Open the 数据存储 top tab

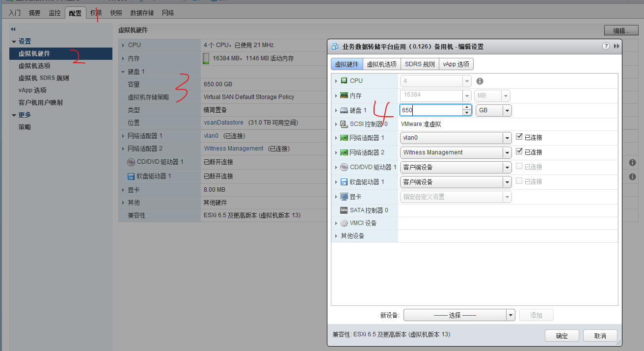pos(142,13)
